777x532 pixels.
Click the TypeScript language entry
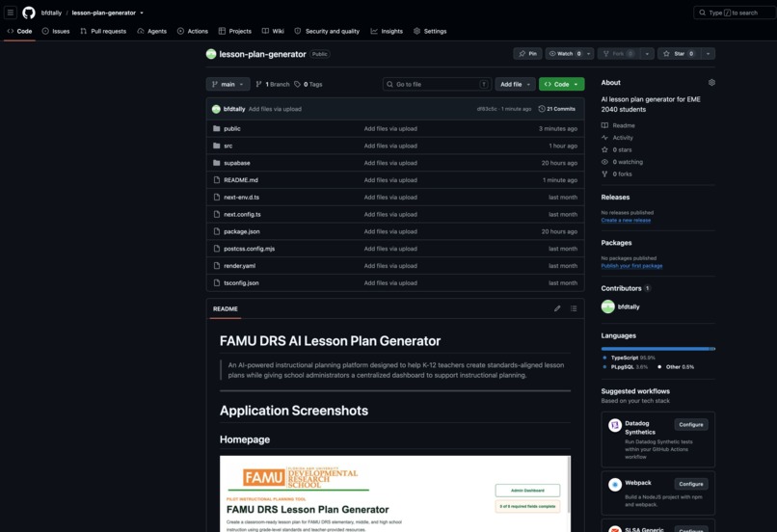(x=630, y=358)
